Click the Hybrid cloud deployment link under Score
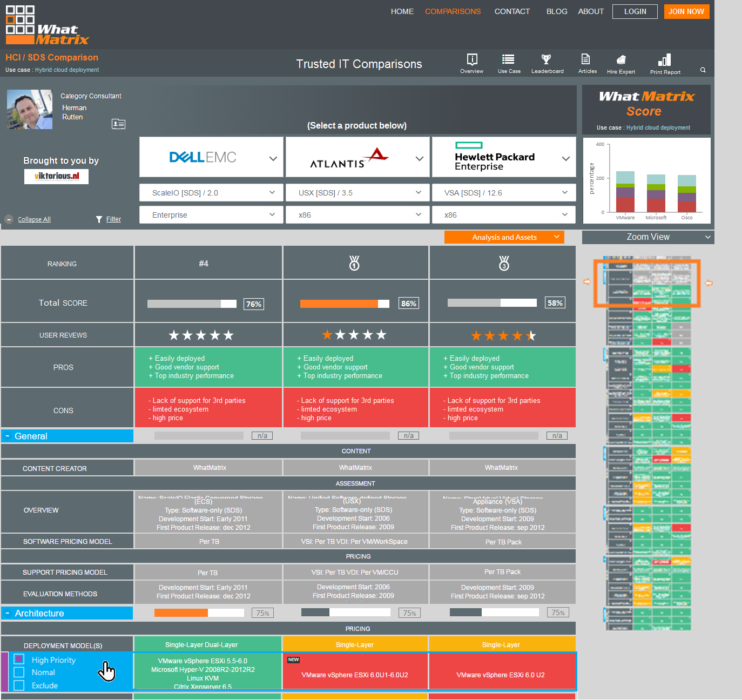Viewport: 742px width, 700px height. point(658,127)
